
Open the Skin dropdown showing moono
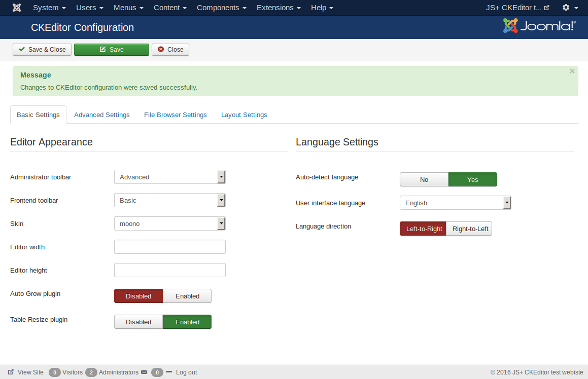(x=170, y=223)
